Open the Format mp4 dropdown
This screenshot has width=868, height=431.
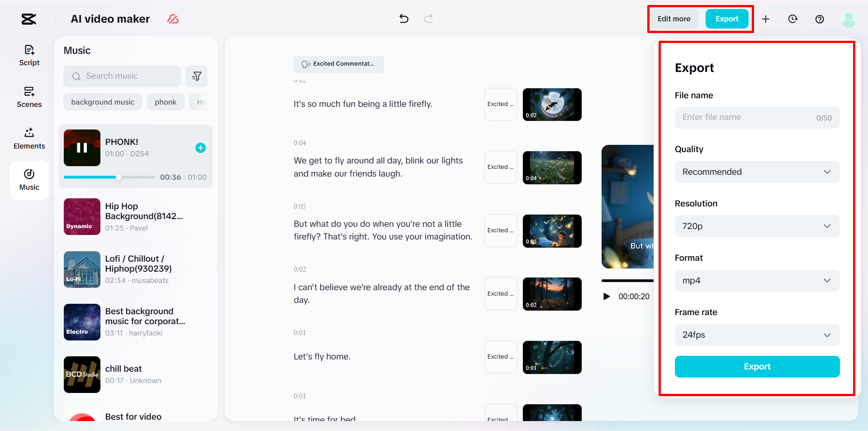point(757,281)
